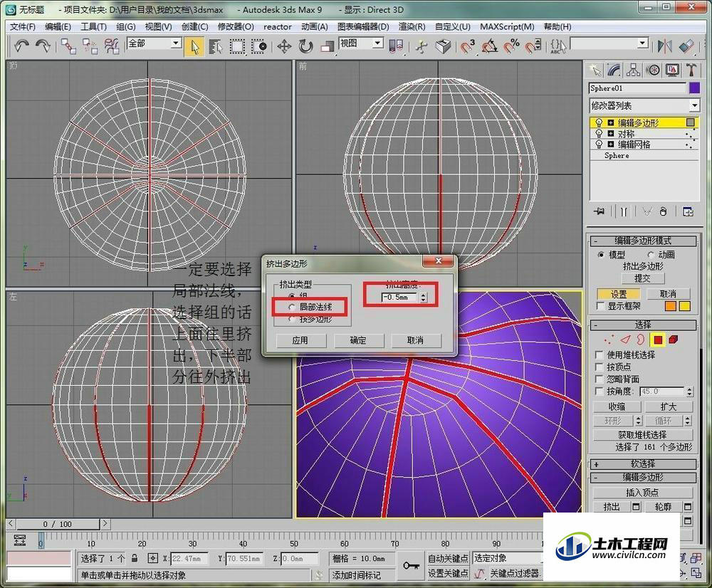Click Configure Modifier Sets icon

tap(688, 211)
